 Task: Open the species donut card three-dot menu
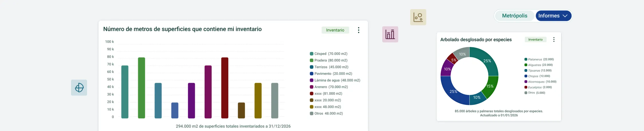coord(554,40)
